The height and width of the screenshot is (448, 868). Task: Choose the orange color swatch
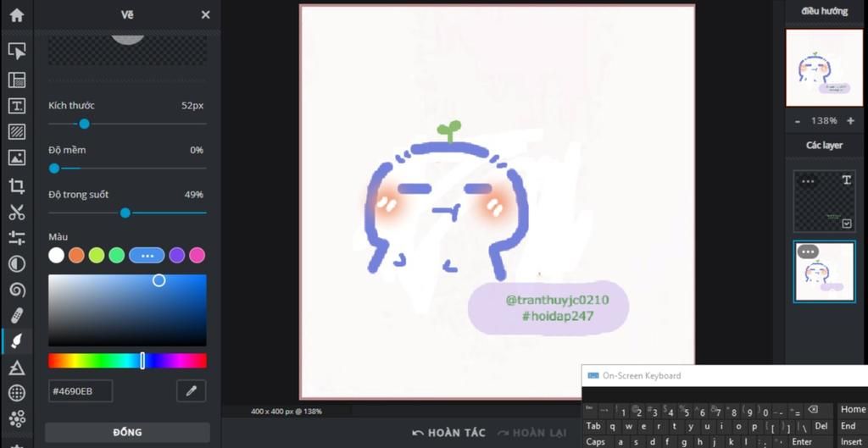coord(76,255)
